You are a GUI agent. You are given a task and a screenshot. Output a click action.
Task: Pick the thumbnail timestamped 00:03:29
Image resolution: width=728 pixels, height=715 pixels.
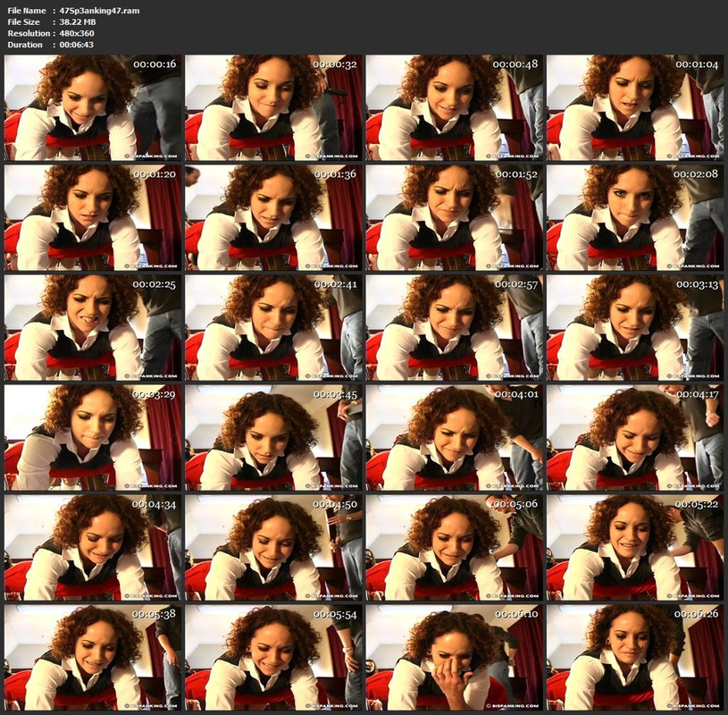[x=93, y=438]
